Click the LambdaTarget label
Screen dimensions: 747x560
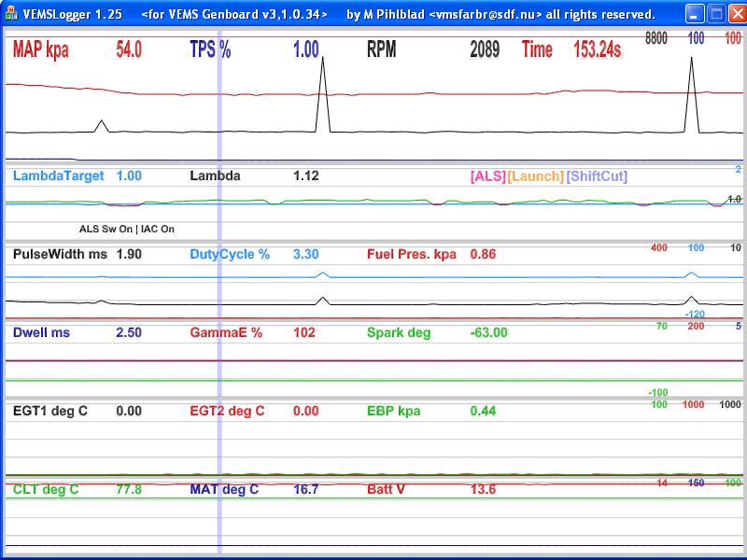pyautogui.click(x=58, y=175)
